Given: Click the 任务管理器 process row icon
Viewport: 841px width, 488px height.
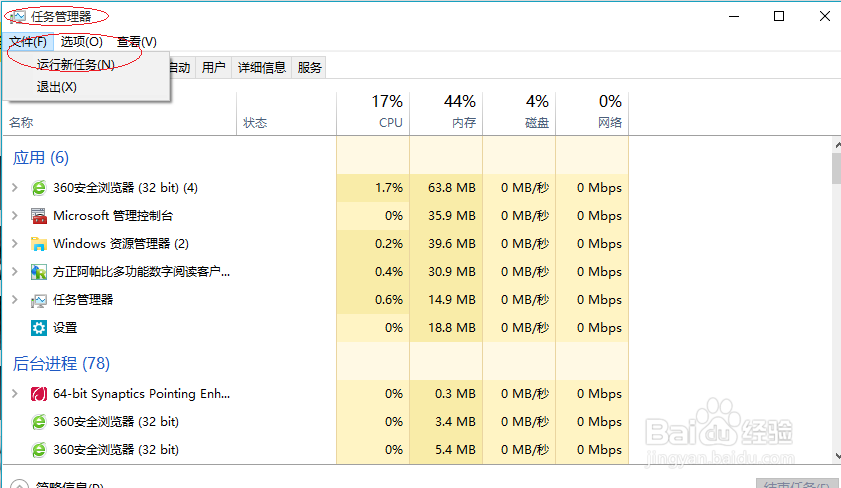Looking at the screenshot, I should pos(39,300).
